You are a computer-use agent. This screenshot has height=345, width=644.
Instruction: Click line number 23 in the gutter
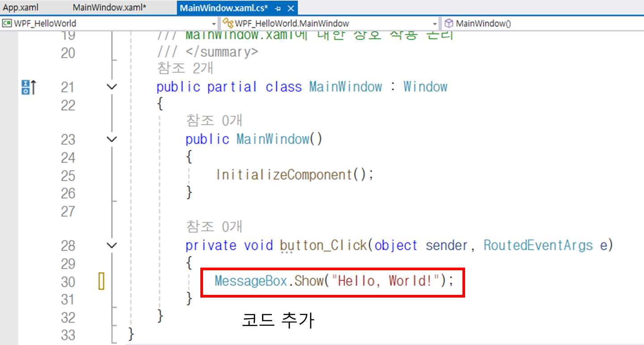68,140
